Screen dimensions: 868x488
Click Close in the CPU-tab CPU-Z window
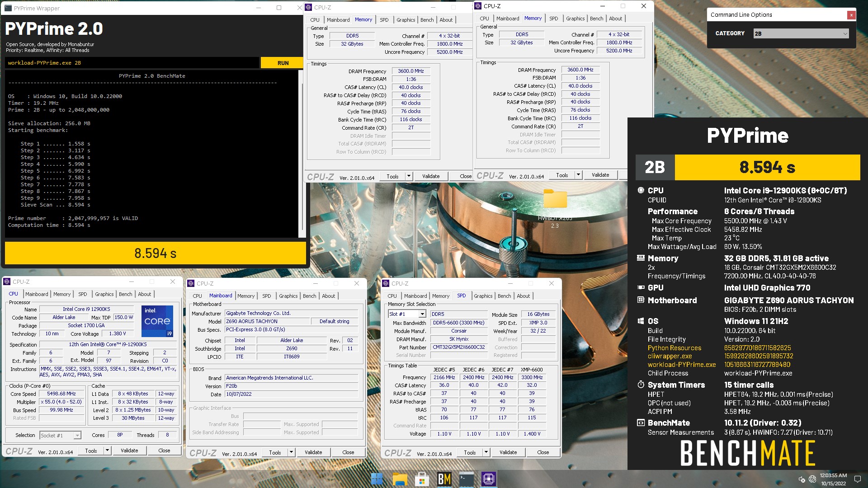click(164, 450)
